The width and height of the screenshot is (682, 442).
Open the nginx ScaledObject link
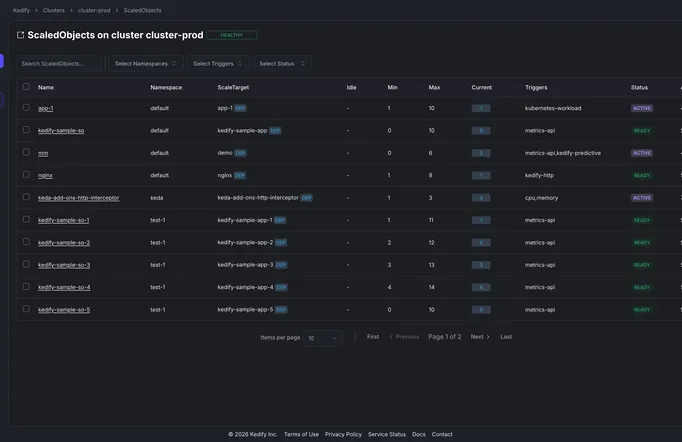click(x=45, y=175)
